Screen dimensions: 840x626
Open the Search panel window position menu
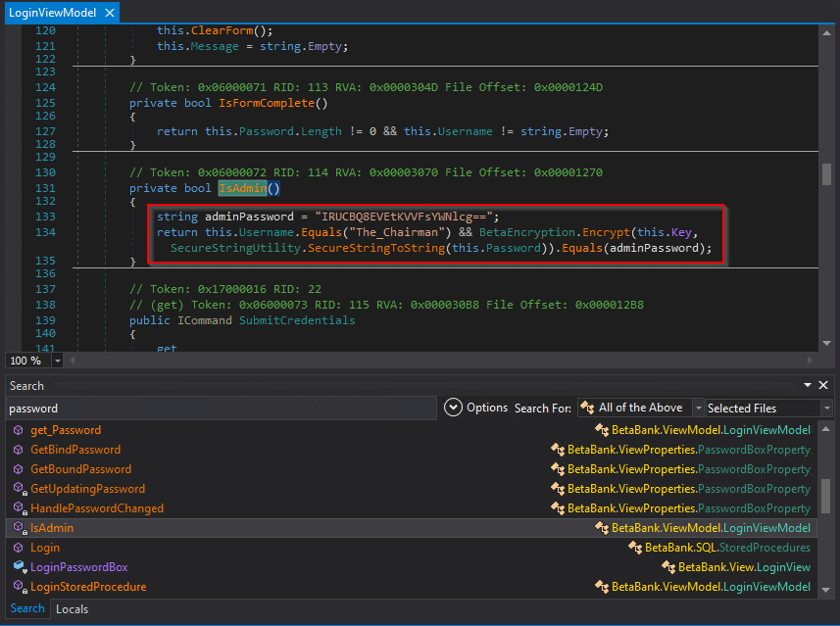808,386
